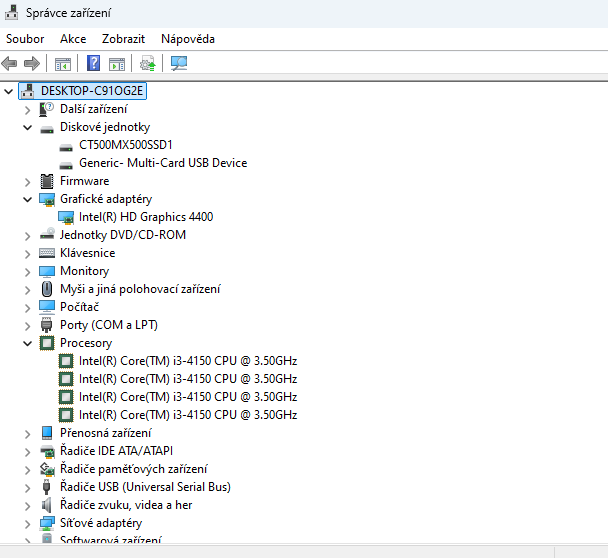The height and width of the screenshot is (558, 608).
Task: Click the Porty (COM a LPT) icon
Action: (x=47, y=325)
